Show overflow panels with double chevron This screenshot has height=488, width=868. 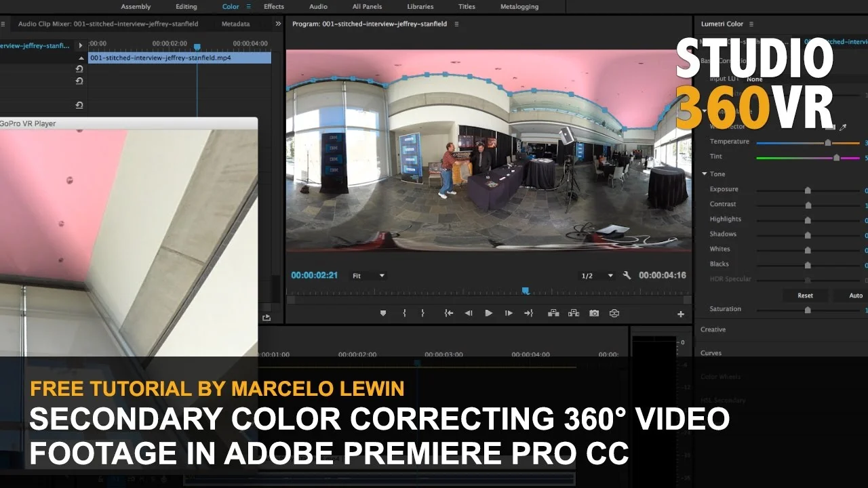(278, 24)
